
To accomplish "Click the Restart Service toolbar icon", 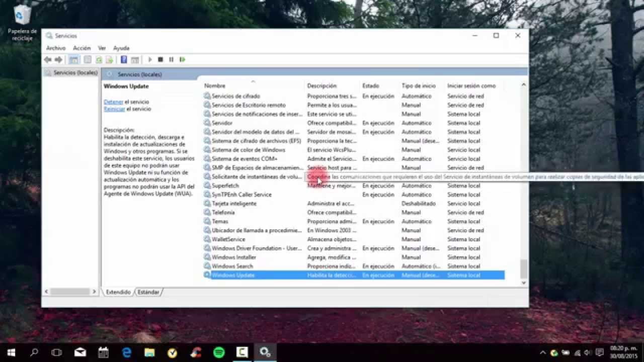I will pyautogui.click(x=182, y=60).
